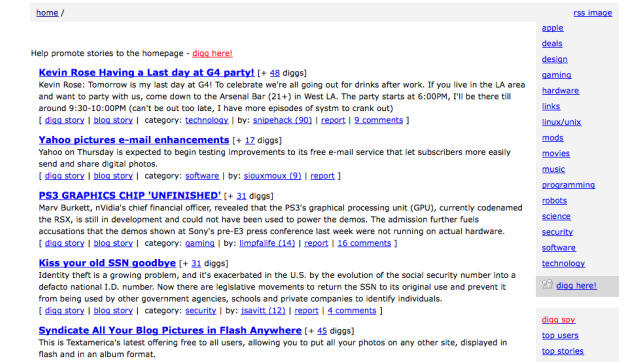Report the SSN goodbye story

tap(307, 311)
